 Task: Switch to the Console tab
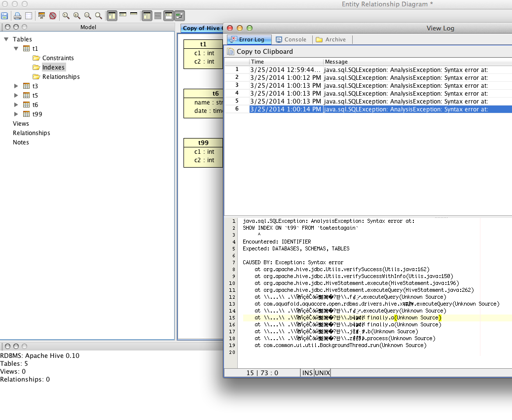pos(291,39)
